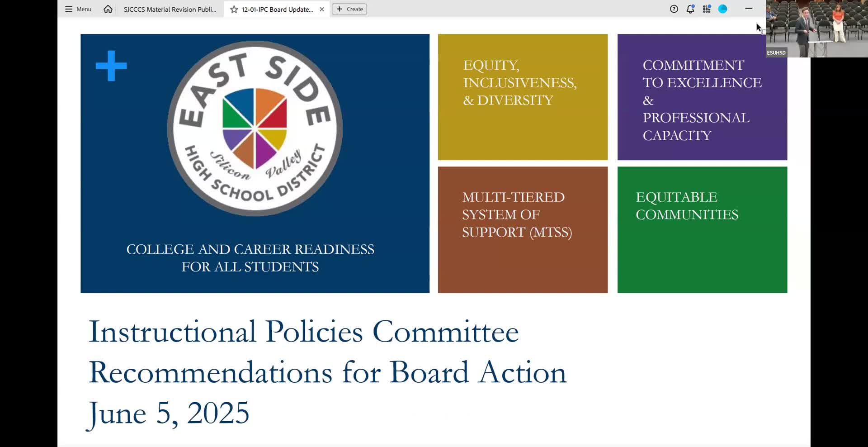Screen dimensions: 868x447
Task: Minimize the Acrobat window
Action: [x=749, y=9]
